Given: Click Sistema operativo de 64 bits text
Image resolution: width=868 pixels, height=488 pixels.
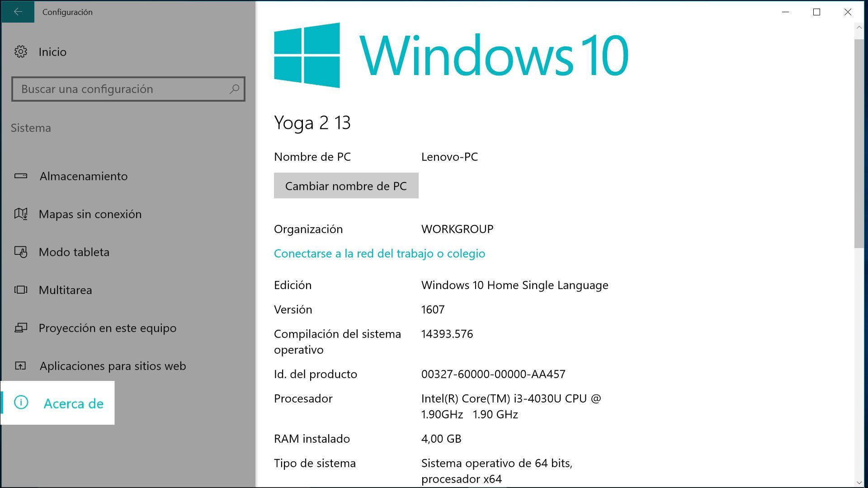Looking at the screenshot, I should point(497,471).
